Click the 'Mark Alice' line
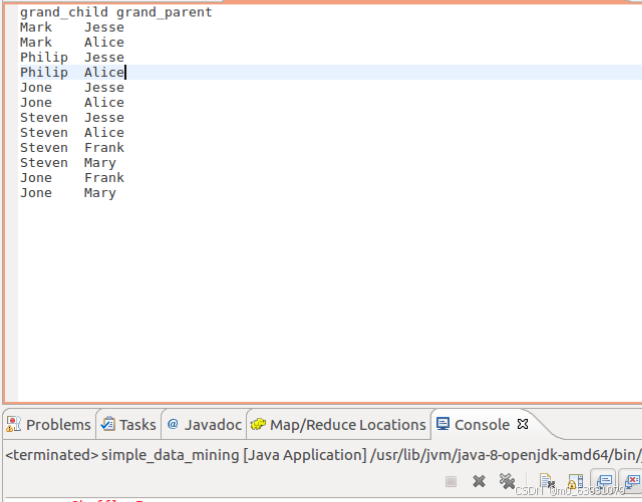642x502 pixels. [x=72, y=43]
